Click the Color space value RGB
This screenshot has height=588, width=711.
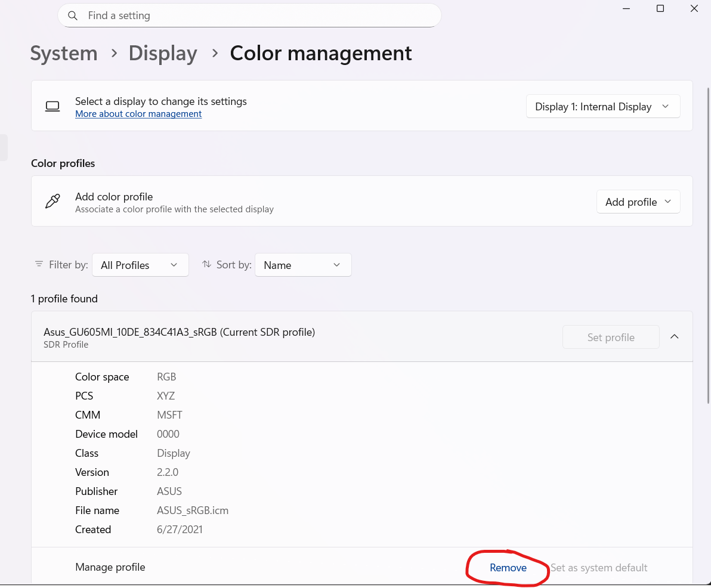(x=166, y=377)
